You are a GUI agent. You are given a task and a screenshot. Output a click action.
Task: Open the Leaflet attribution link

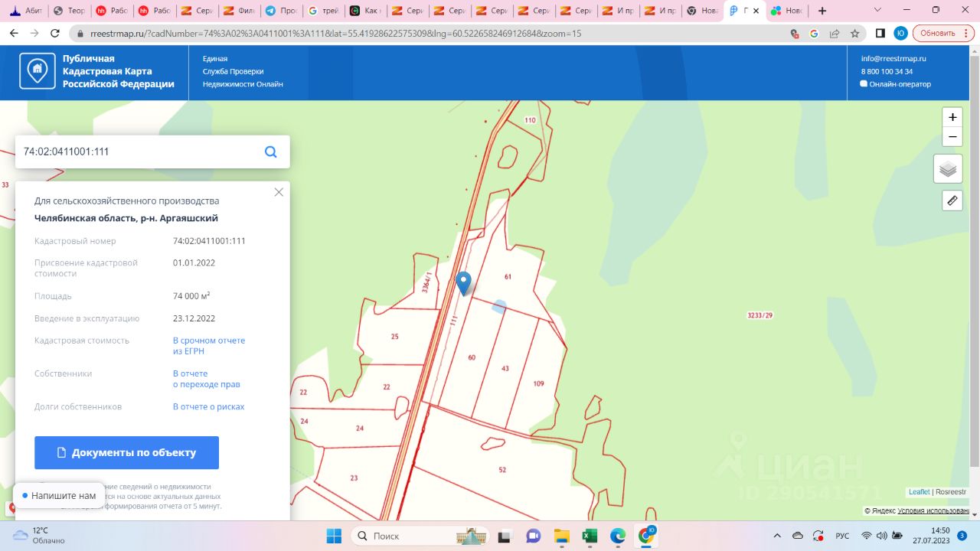919,492
